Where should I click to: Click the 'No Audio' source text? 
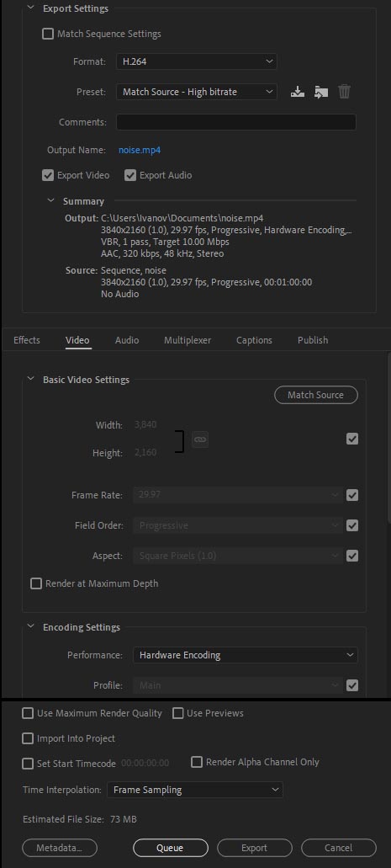coord(119,294)
